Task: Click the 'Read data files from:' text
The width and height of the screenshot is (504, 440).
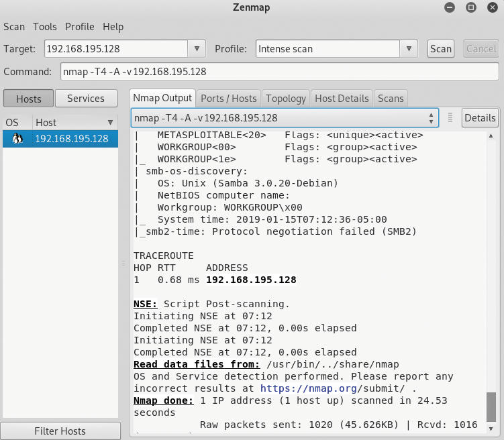Action: pos(197,364)
